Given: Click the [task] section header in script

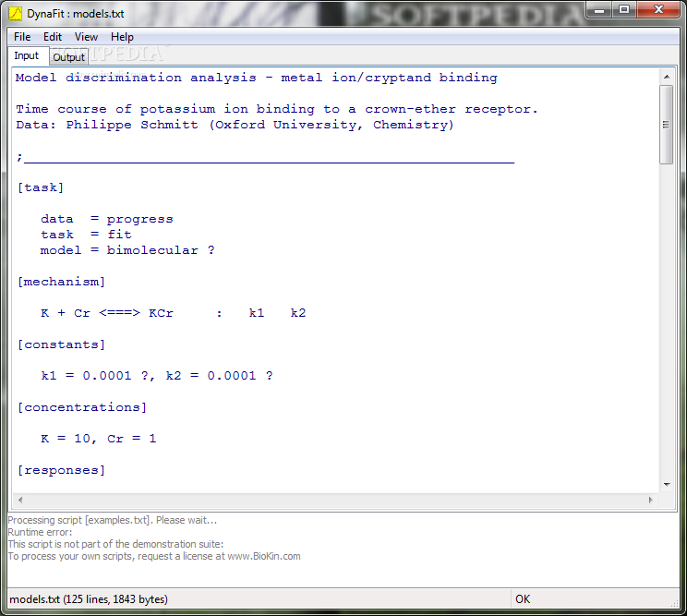Looking at the screenshot, I should [41, 187].
